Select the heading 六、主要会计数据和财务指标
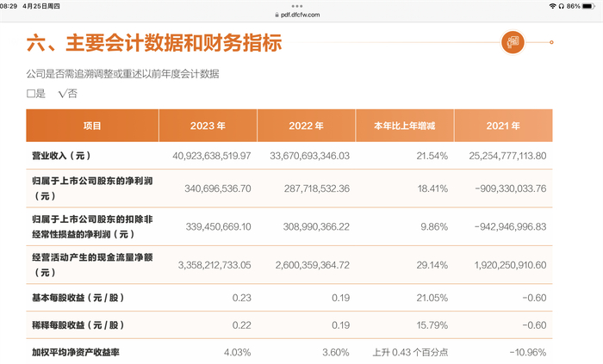This screenshot has height=364, width=603. tap(154, 43)
